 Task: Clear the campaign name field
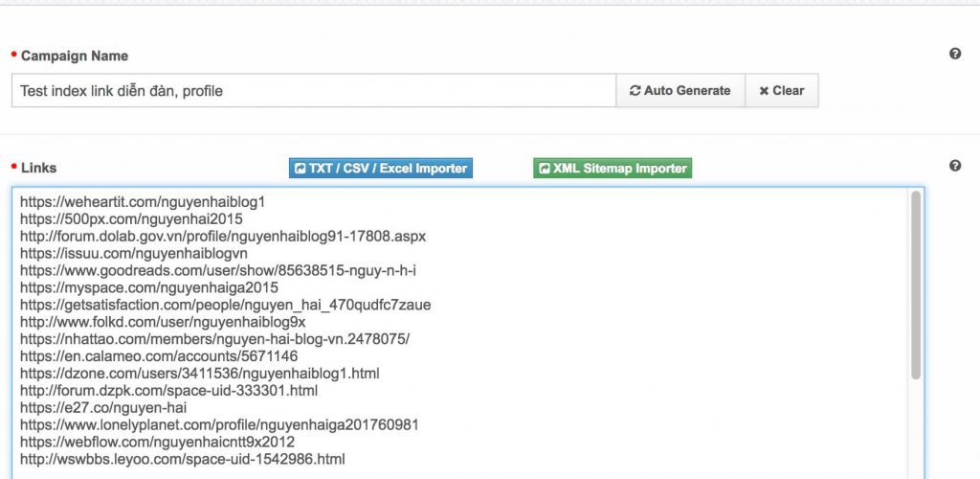(x=781, y=91)
